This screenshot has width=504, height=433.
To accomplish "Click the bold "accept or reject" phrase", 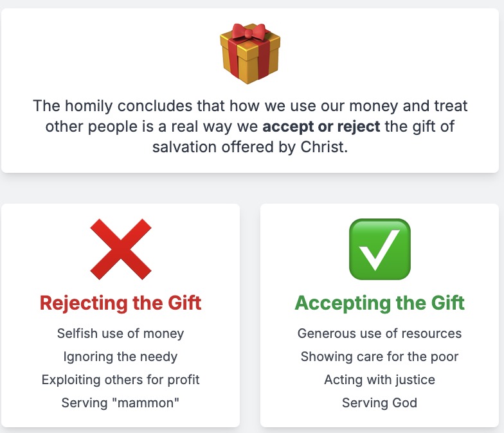I will (x=321, y=126).
